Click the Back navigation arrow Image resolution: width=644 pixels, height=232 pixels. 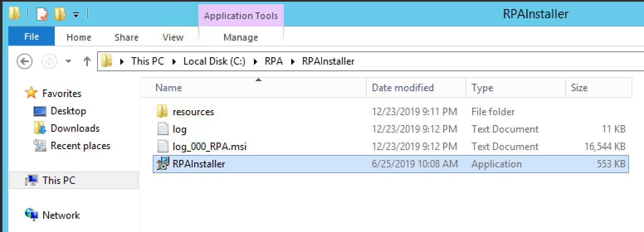coord(24,62)
